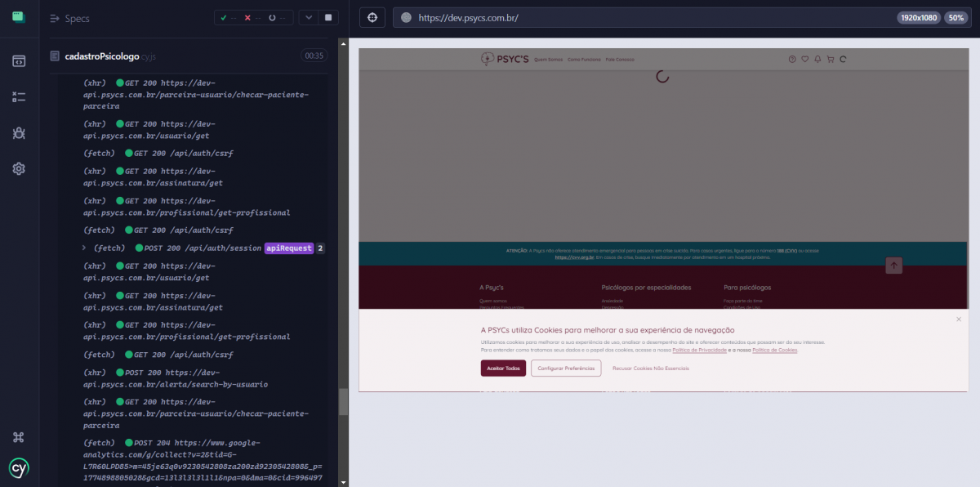Stop the running test
This screenshot has height=487, width=980.
click(x=328, y=17)
